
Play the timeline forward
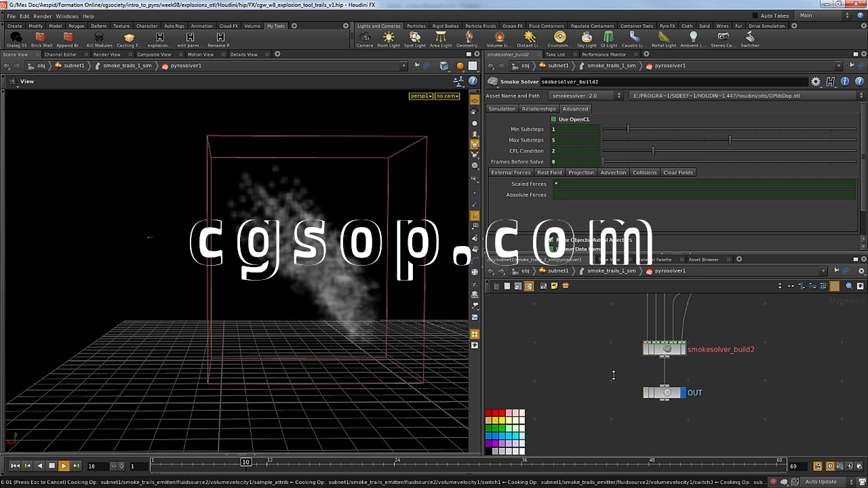tap(64, 466)
